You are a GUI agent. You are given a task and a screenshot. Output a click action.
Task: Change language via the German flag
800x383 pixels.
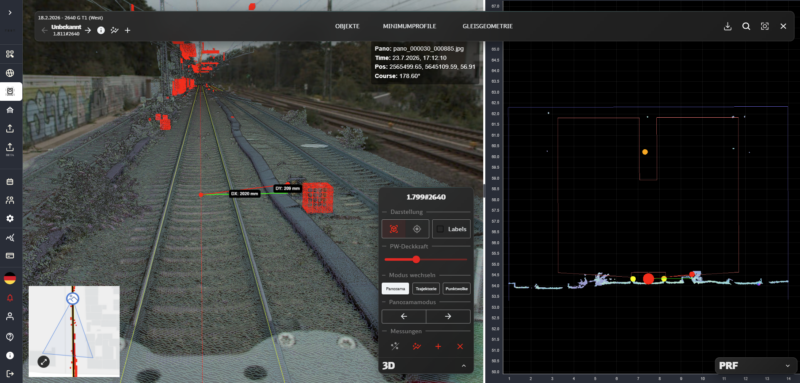(10, 278)
